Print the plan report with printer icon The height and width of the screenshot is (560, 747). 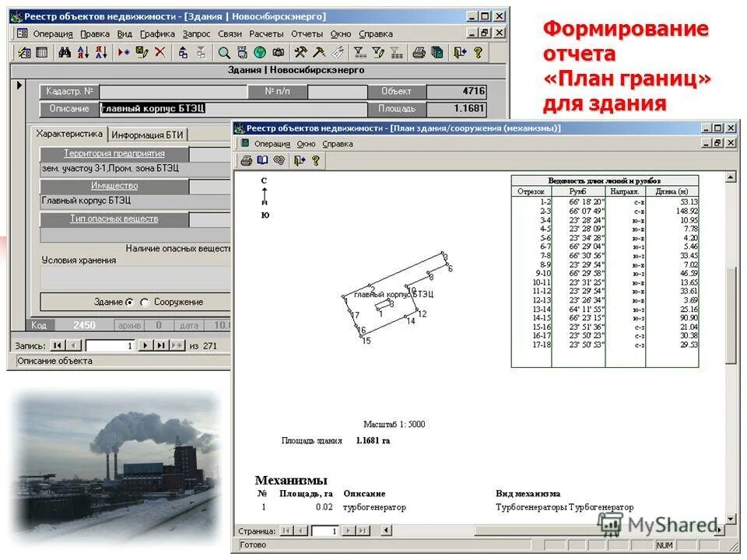coord(247,160)
